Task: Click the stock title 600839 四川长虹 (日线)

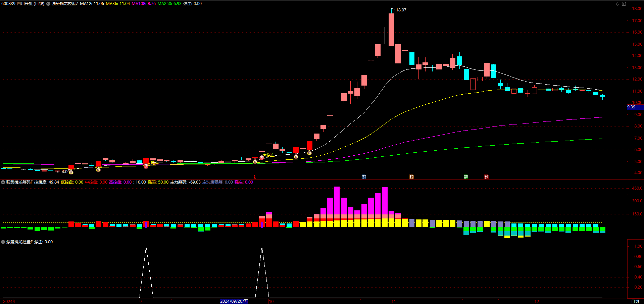Action: [x=23, y=4]
